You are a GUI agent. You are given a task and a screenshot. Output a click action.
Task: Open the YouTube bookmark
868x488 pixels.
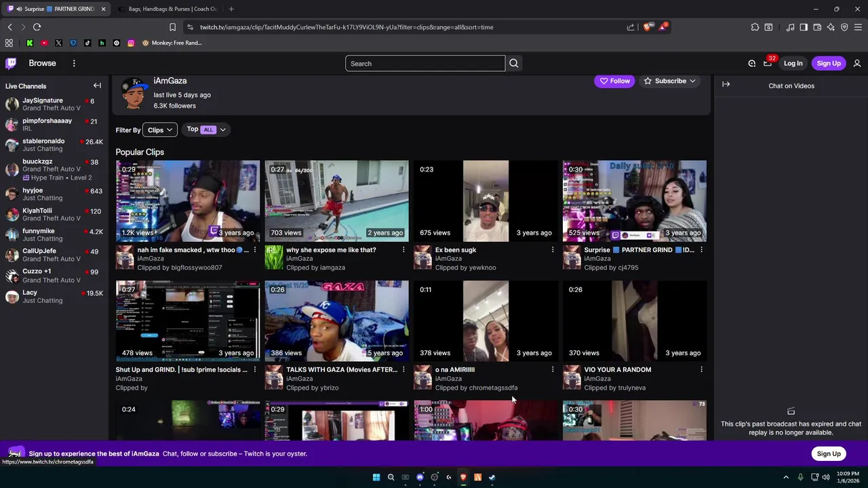pyautogui.click(x=44, y=43)
